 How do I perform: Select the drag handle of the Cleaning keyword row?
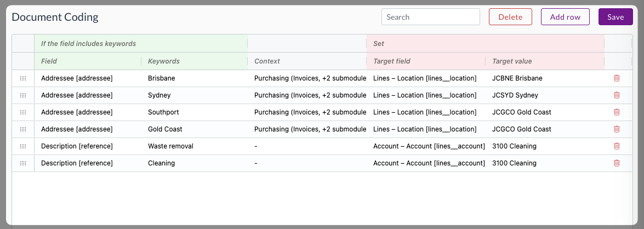(23, 163)
